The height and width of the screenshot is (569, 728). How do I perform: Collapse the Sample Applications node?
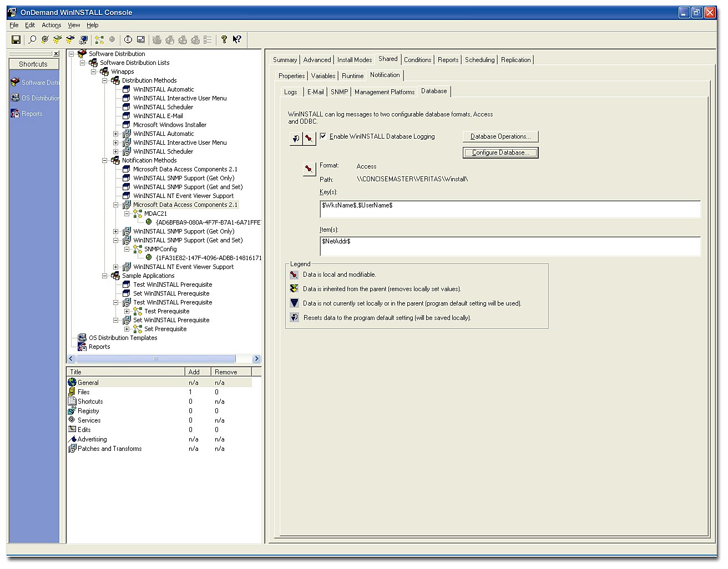tap(104, 276)
